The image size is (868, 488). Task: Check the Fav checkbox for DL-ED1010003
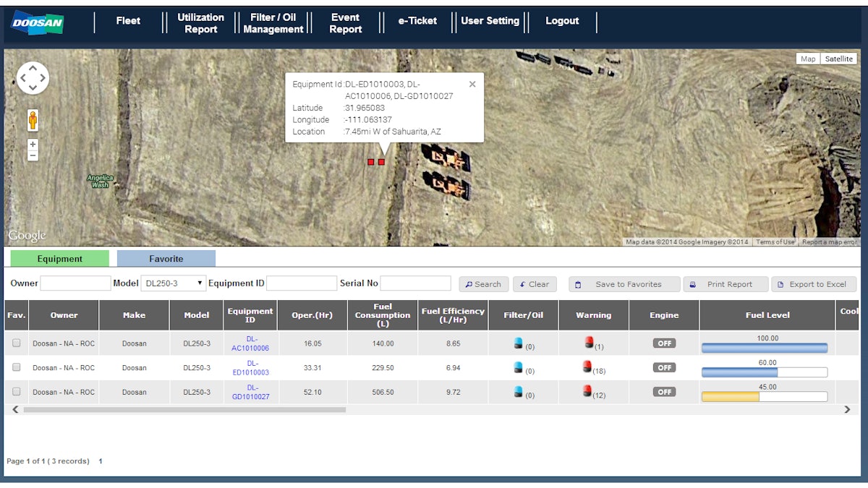coord(16,367)
